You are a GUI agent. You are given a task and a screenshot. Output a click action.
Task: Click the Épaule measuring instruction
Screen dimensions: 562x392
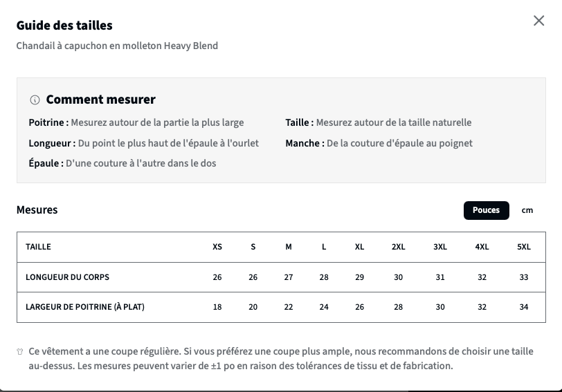[123, 163]
